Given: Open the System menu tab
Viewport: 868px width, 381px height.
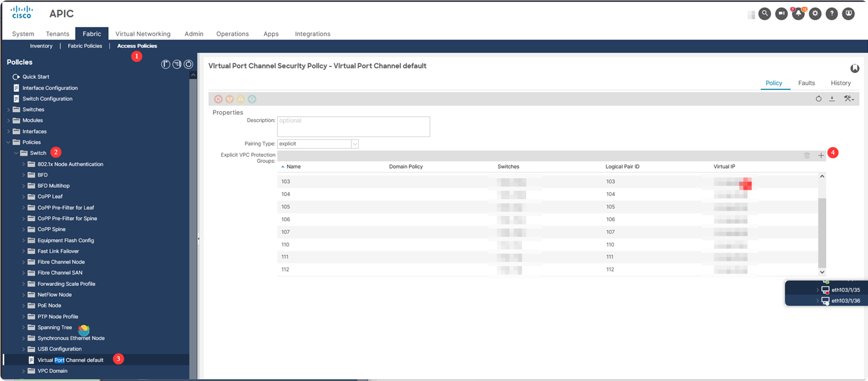Looking at the screenshot, I should pyautogui.click(x=23, y=34).
